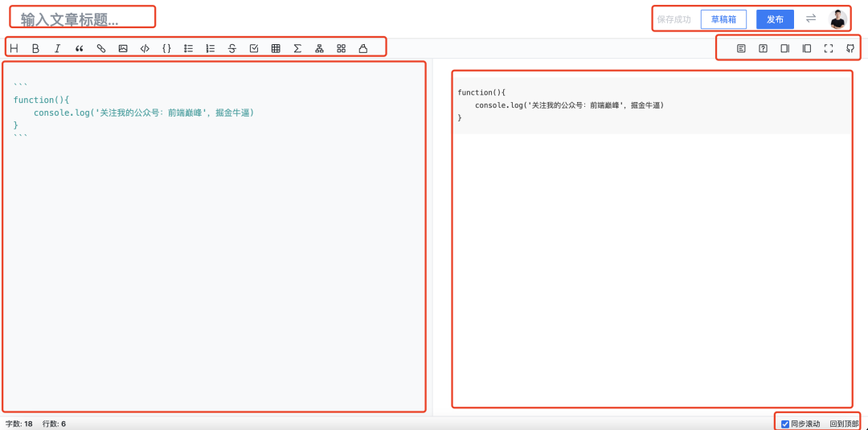Image resolution: width=868 pixels, height=430 pixels.
Task: Insert inline code with the </> icon
Action: (x=145, y=49)
